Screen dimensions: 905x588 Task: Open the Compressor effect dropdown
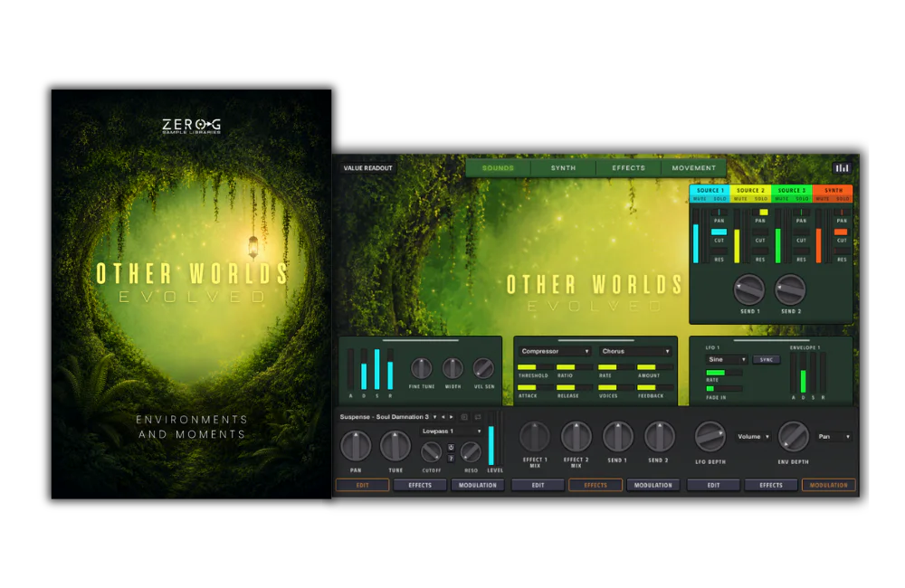(555, 351)
